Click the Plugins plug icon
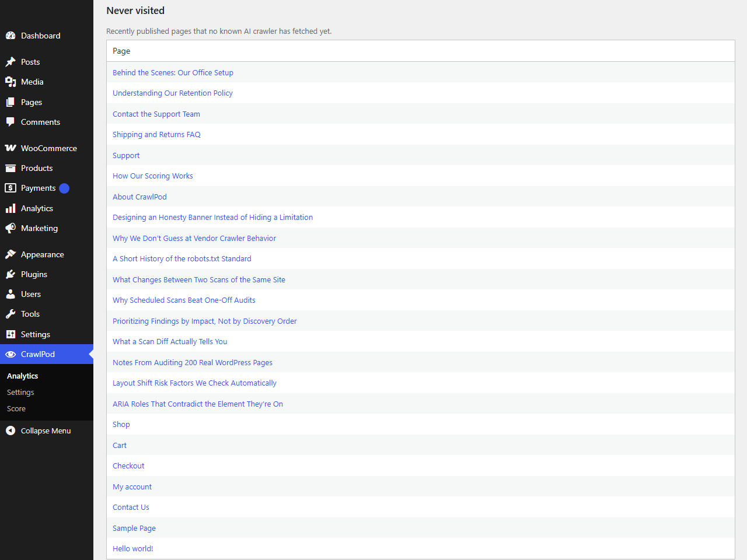747x560 pixels. click(x=11, y=274)
